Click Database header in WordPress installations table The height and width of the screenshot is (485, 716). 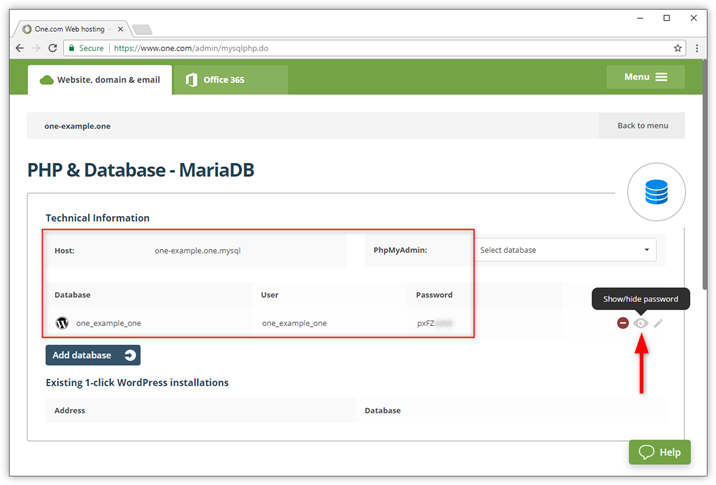(x=383, y=411)
